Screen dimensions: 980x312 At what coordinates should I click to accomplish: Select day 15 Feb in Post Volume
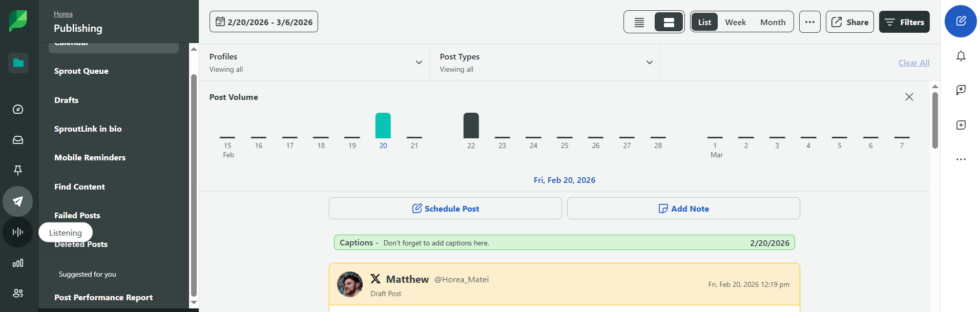227,145
